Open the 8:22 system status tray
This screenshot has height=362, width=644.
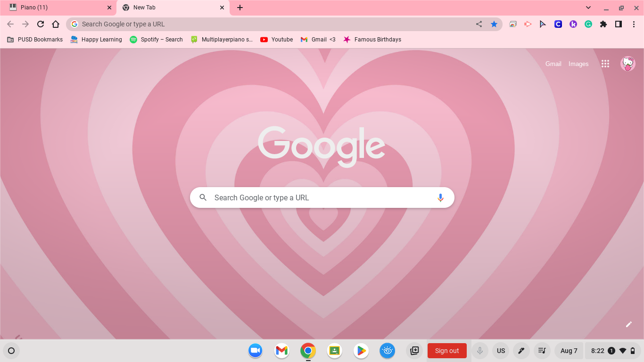pos(613,351)
